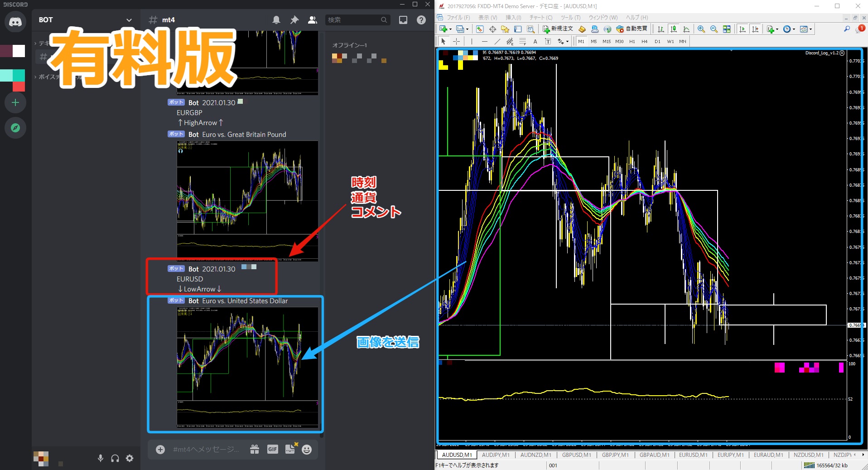
Task: Select the text label A tool
Action: pyautogui.click(x=535, y=41)
